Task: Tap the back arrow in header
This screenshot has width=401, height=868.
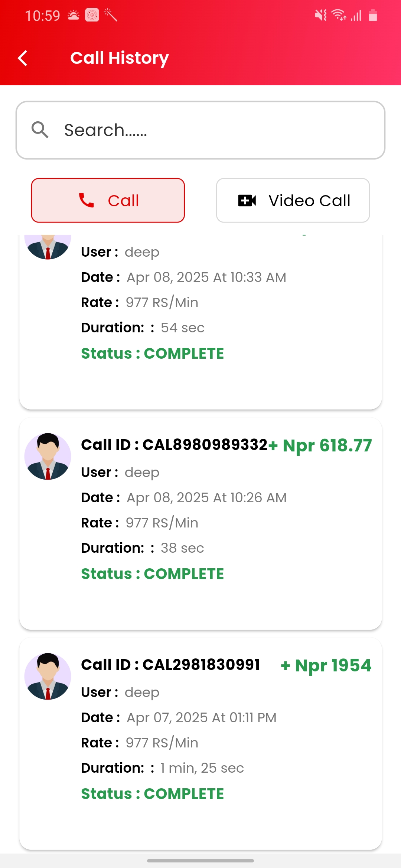Action: coord(23,58)
